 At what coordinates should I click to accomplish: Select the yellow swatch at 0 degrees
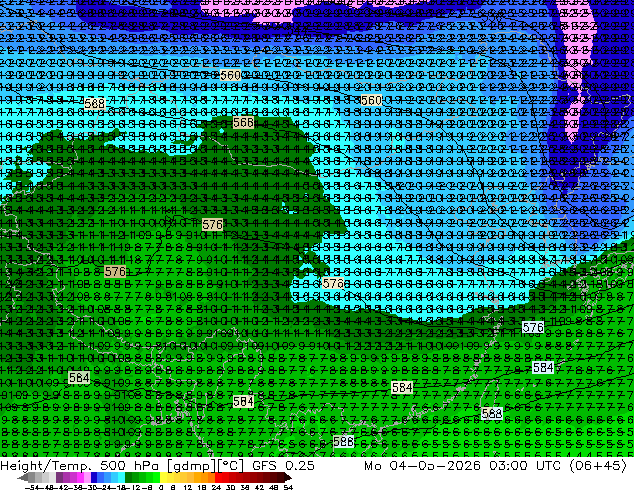click(163, 477)
